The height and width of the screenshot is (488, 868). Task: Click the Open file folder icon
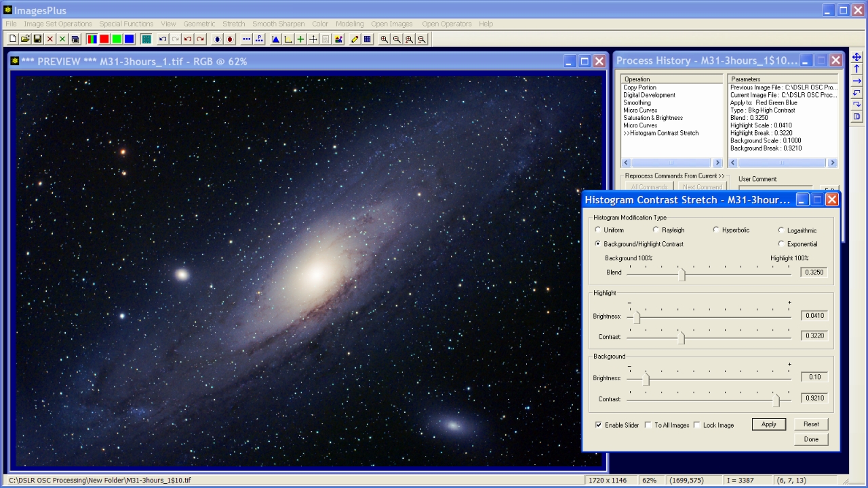pos(25,39)
